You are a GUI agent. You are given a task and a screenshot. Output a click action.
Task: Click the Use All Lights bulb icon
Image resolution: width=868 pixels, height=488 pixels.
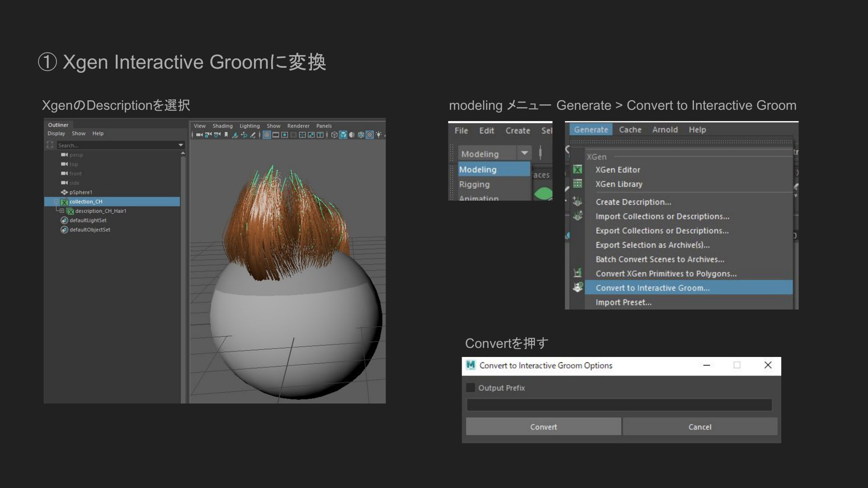point(379,135)
